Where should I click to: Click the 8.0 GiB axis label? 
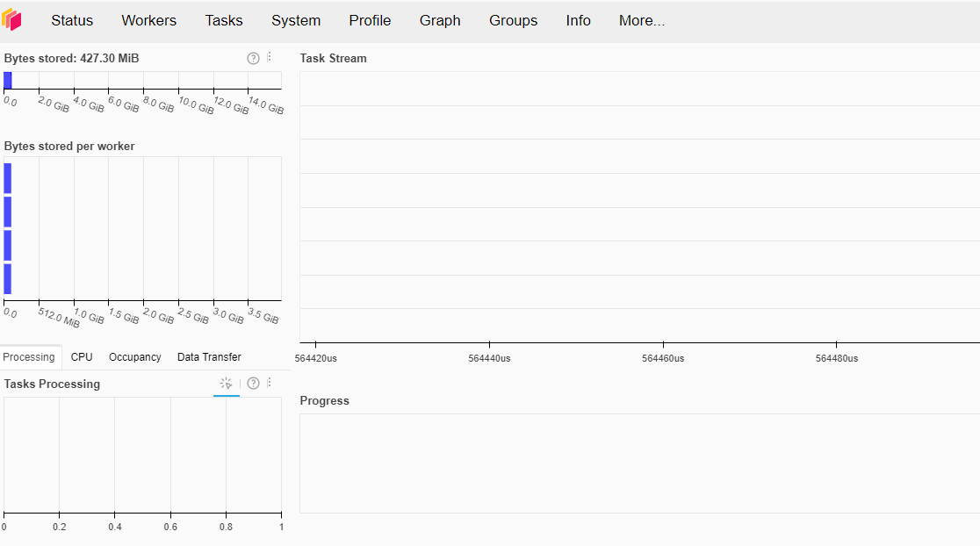pos(159,104)
